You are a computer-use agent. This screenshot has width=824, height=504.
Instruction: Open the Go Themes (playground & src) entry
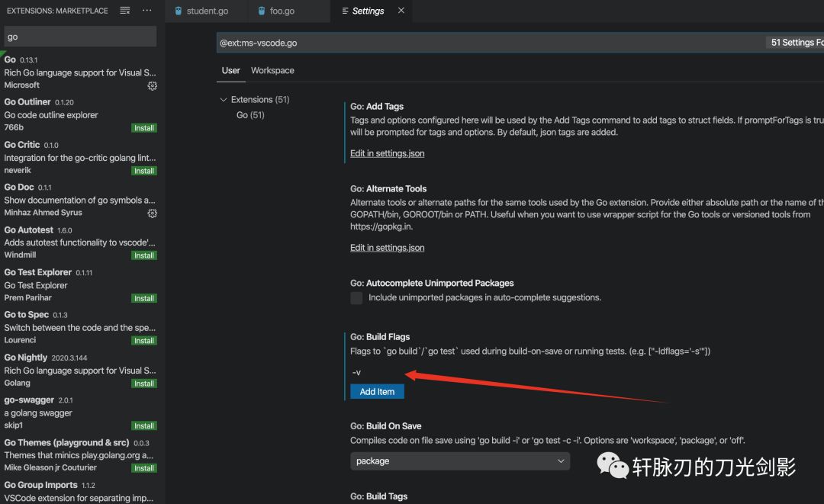[x=80, y=455]
